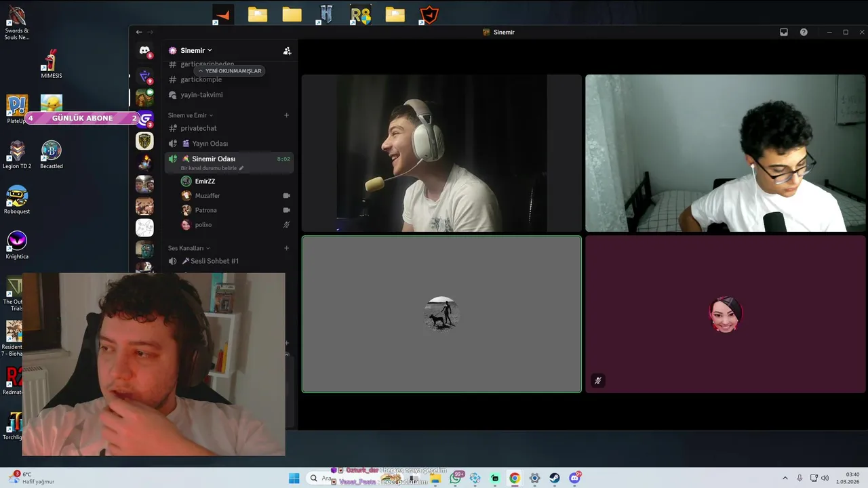
Task: Open the R8 shortcut on top desktop row
Action: (x=361, y=14)
